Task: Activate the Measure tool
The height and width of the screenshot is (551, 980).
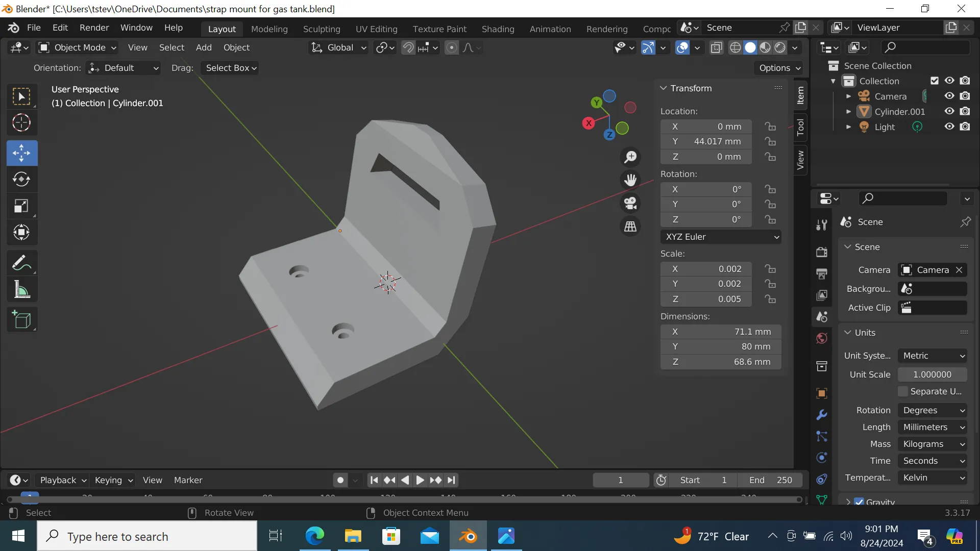Action: point(21,289)
